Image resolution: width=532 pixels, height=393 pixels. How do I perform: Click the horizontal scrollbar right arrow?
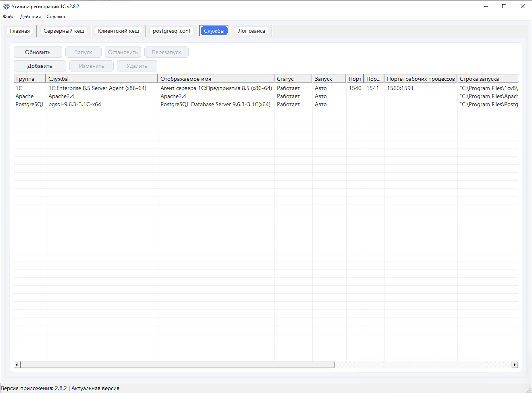point(515,365)
